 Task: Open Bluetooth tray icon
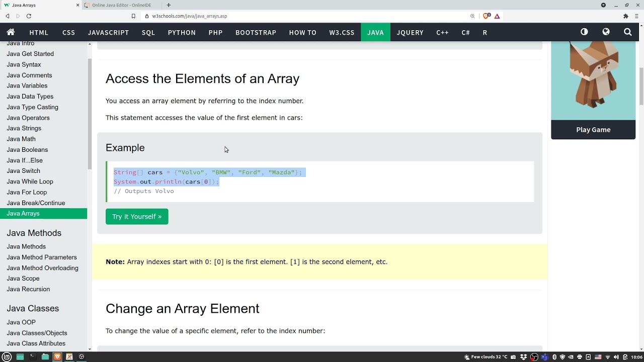[554, 357]
